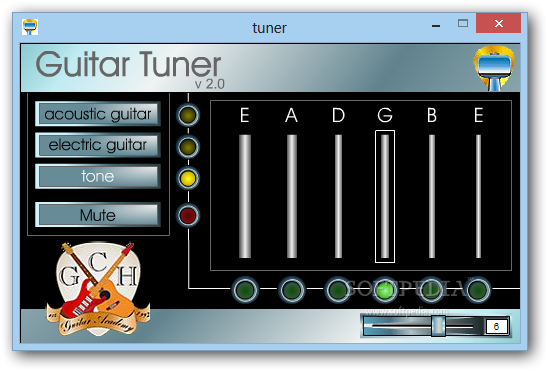This screenshot has height=371, width=548.
Task: Pluck the D string bar
Action: click(338, 196)
